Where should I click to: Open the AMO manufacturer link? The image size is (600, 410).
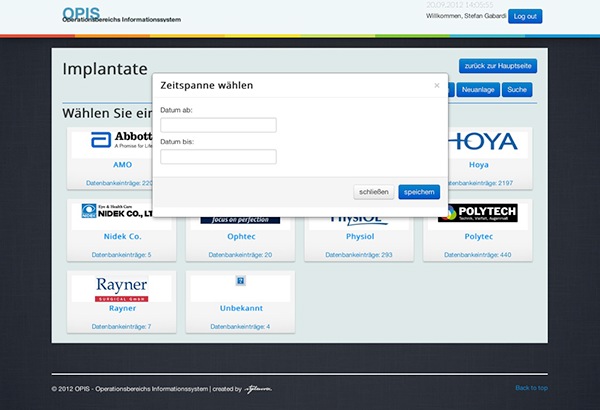click(x=122, y=165)
